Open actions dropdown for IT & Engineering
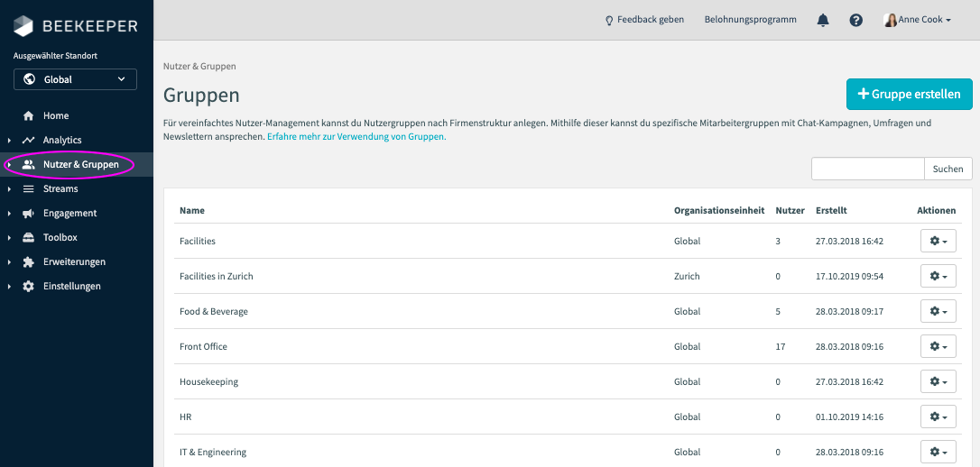The height and width of the screenshot is (467, 980). click(938, 452)
